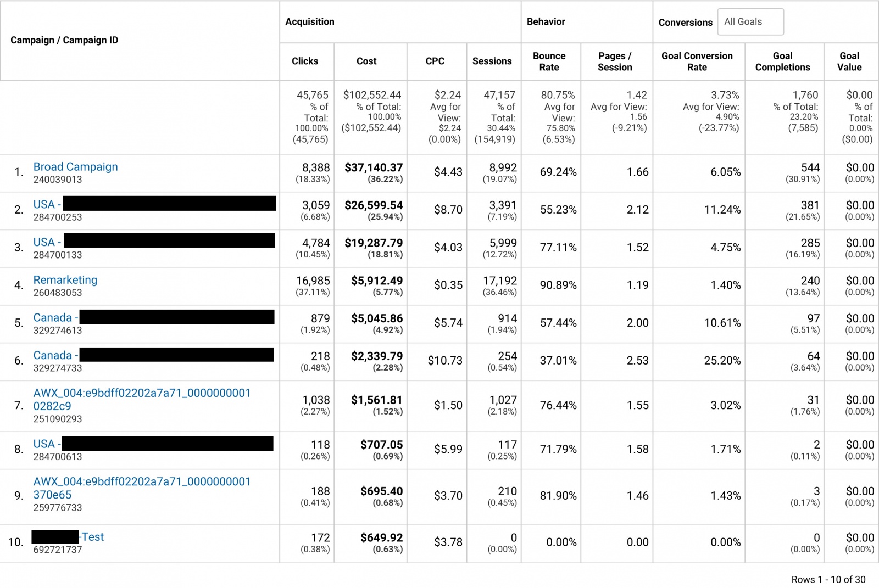This screenshot has height=588, width=879.
Task: Open the Test campaign report
Action: coord(91,536)
